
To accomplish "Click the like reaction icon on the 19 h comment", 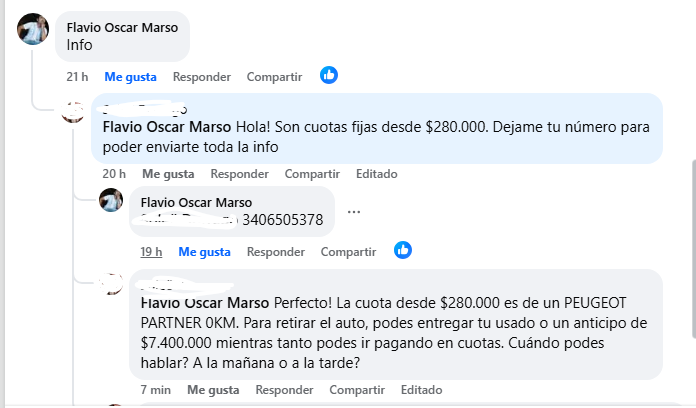I will (403, 250).
